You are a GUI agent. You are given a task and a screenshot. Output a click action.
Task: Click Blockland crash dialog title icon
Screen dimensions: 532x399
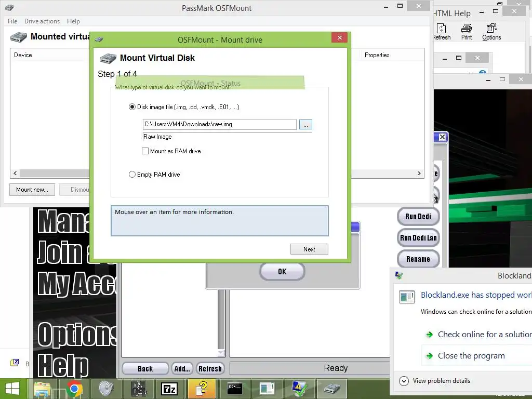coord(399,275)
